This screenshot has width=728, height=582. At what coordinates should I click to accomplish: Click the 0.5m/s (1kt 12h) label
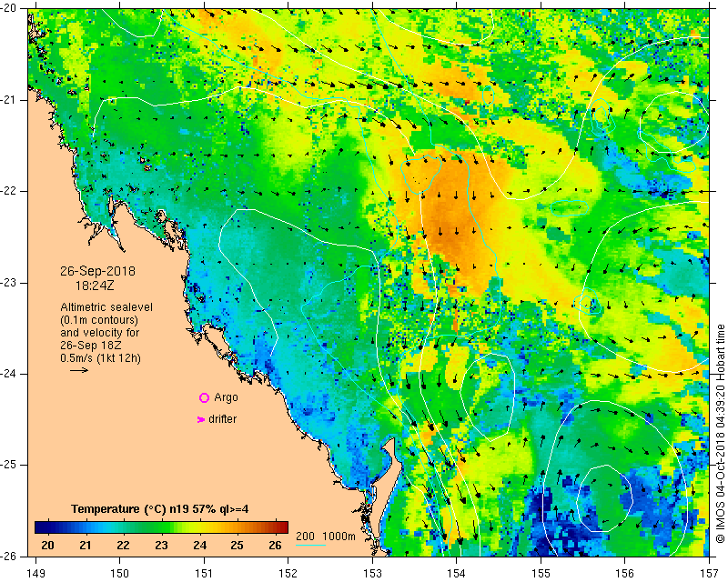(100, 358)
